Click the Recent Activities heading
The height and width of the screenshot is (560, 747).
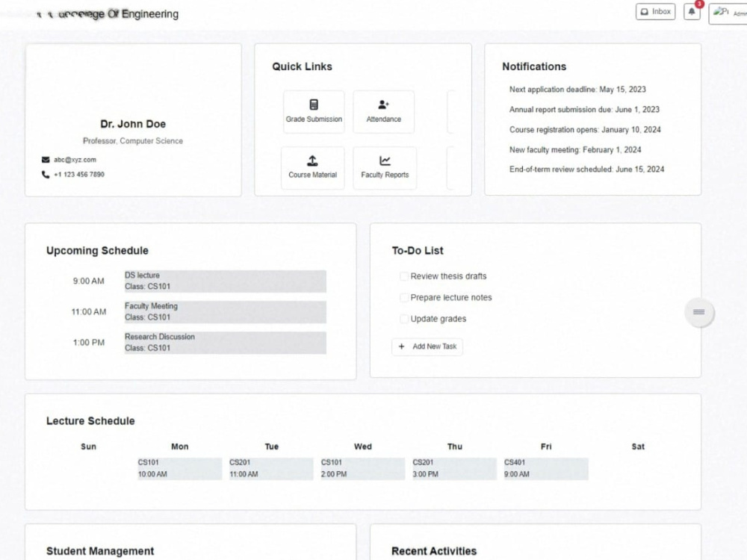pyautogui.click(x=434, y=551)
